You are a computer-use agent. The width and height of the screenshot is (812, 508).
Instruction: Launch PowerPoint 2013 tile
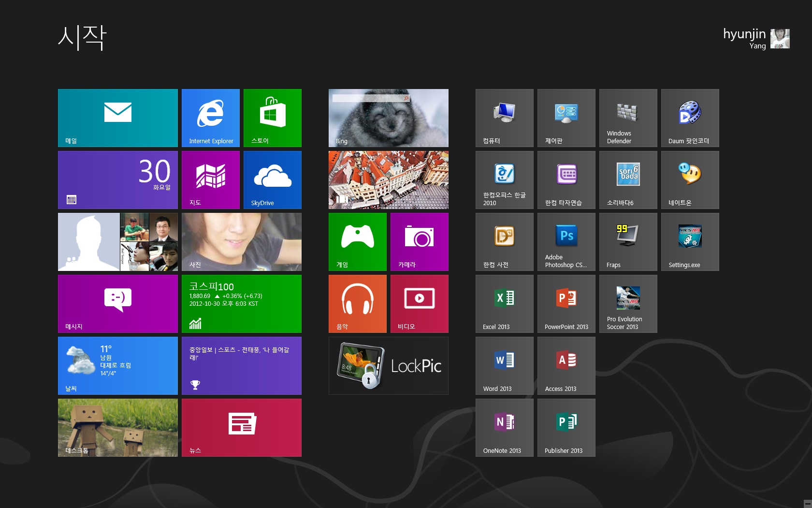coord(566,304)
